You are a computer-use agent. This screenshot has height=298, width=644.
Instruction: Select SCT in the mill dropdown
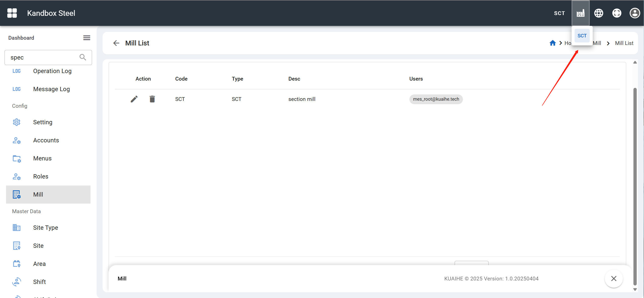point(582,36)
